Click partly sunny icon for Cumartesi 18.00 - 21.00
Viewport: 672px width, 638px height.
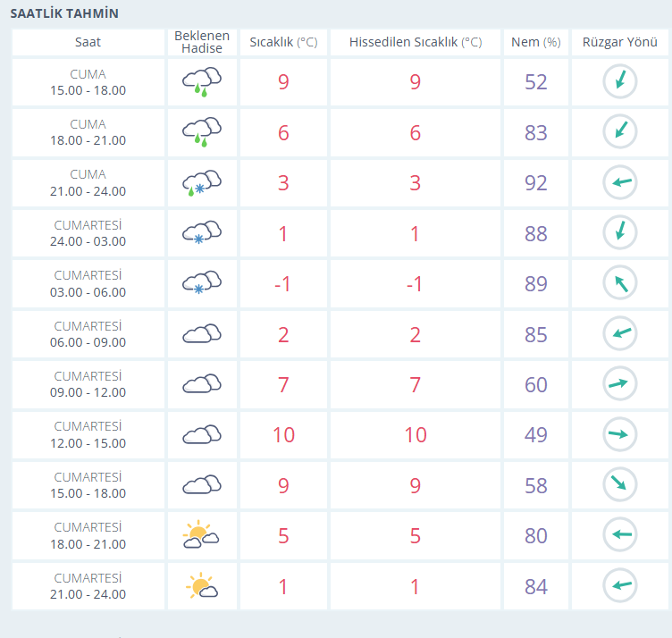point(201,534)
